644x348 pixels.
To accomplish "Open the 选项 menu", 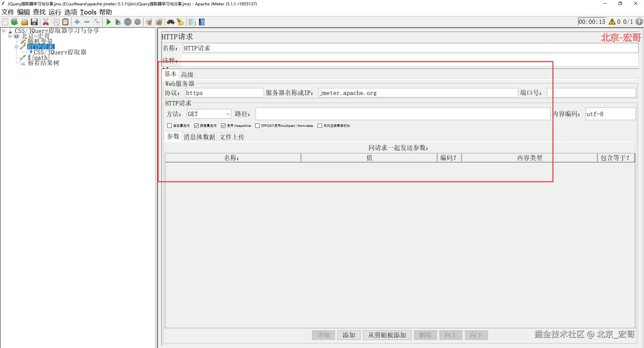I will click(x=71, y=12).
